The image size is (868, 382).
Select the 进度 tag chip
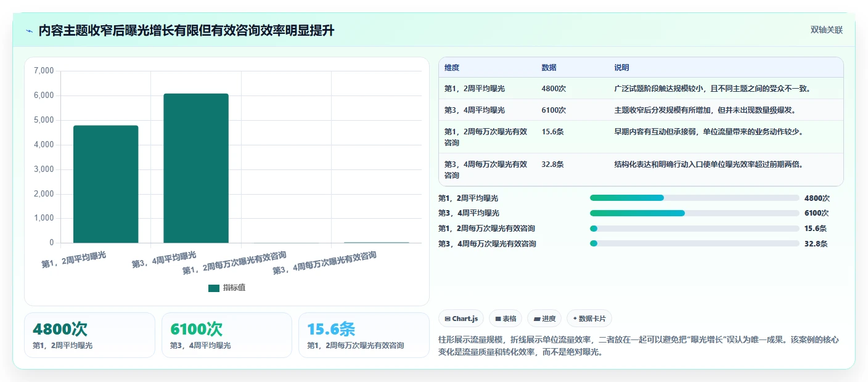click(x=544, y=319)
